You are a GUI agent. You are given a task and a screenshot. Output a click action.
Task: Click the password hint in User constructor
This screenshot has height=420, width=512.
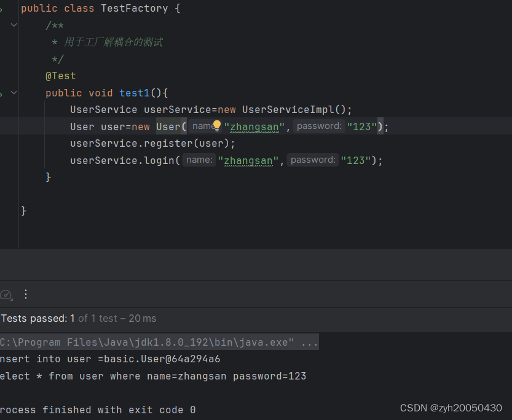click(x=319, y=126)
